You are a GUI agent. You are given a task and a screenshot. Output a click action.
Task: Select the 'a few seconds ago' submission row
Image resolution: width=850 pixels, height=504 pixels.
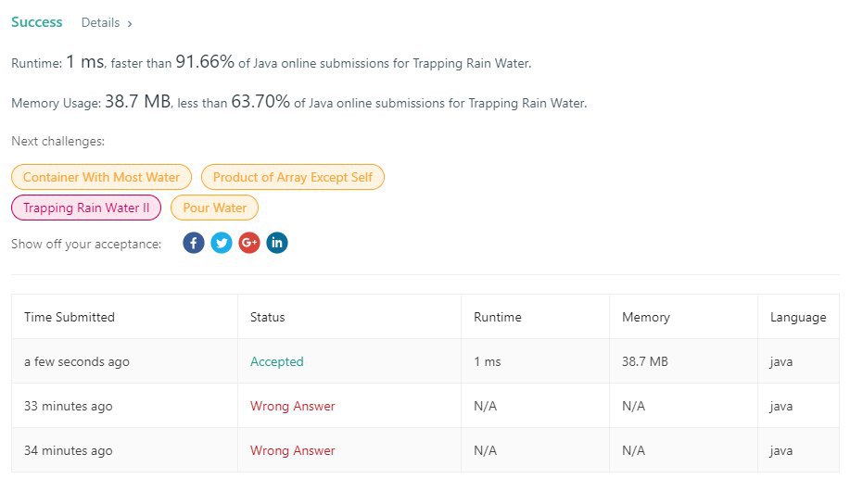point(425,361)
